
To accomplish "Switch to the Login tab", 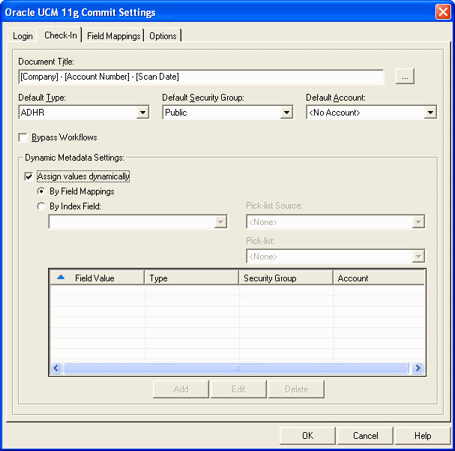I will point(22,36).
